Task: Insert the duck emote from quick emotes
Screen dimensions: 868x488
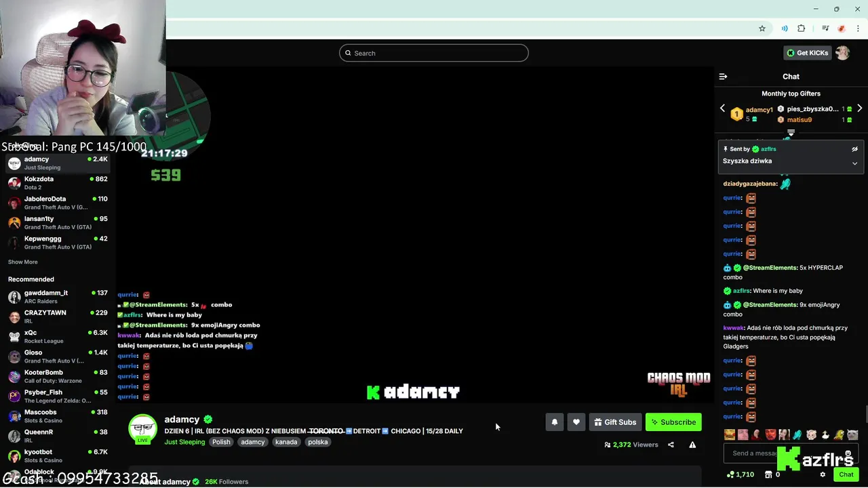Action: [825, 434]
